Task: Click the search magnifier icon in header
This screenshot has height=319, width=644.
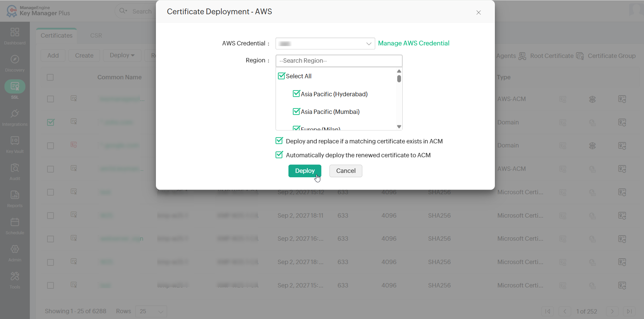Action: [x=122, y=11]
